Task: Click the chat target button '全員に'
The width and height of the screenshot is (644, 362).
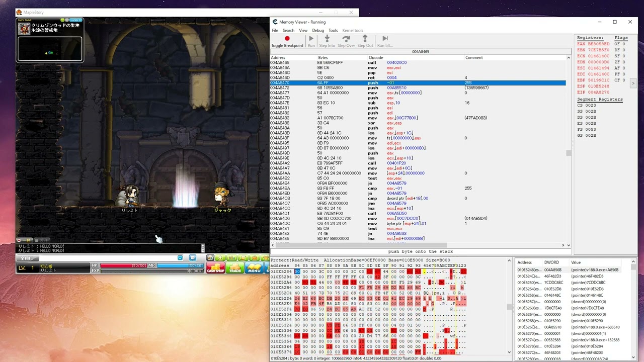Action: (27, 258)
